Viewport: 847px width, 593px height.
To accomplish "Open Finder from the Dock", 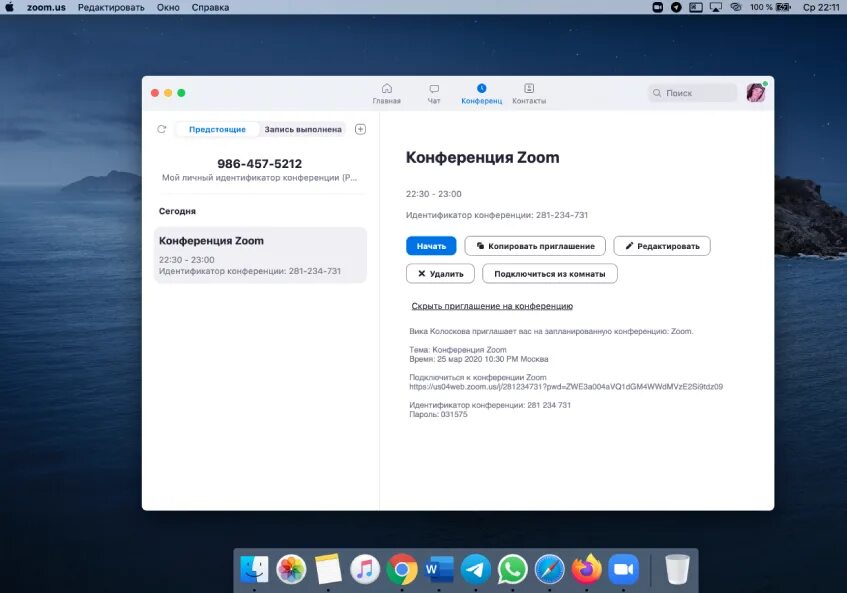I will (x=254, y=569).
